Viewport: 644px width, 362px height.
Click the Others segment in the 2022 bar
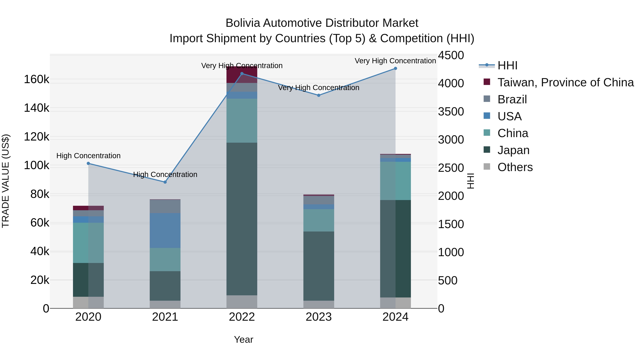(242, 302)
